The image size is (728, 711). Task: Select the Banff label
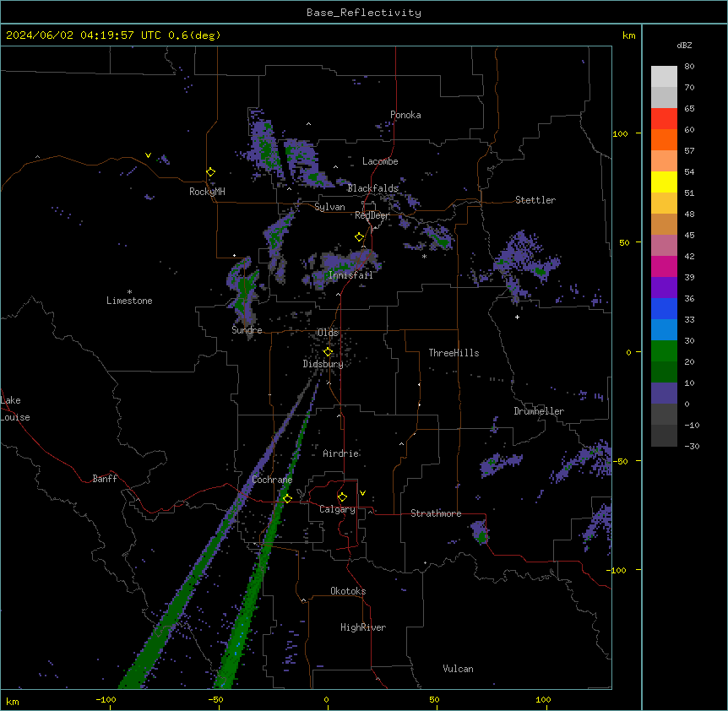point(105,479)
